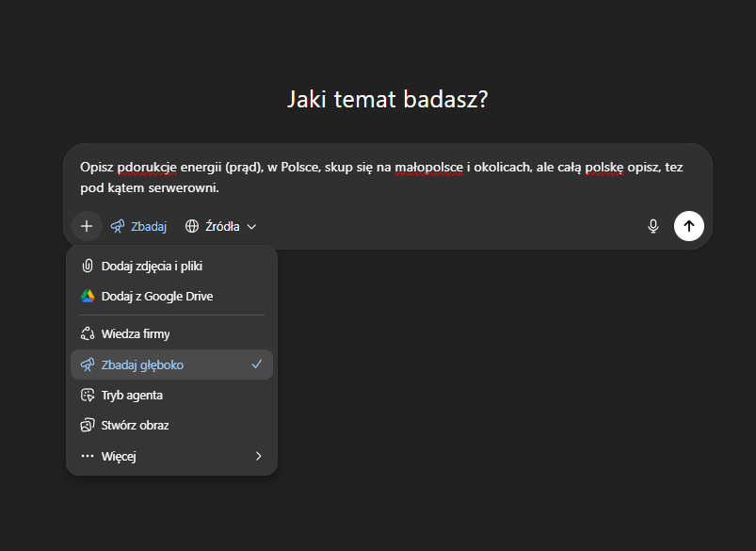Click the paperclip icon for adding files

[88, 266]
